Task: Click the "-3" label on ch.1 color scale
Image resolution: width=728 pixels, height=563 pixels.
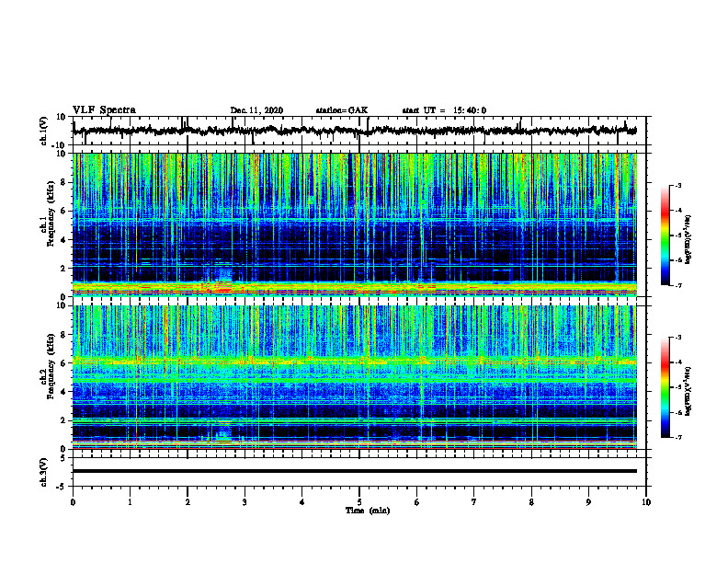Action: pos(678,185)
